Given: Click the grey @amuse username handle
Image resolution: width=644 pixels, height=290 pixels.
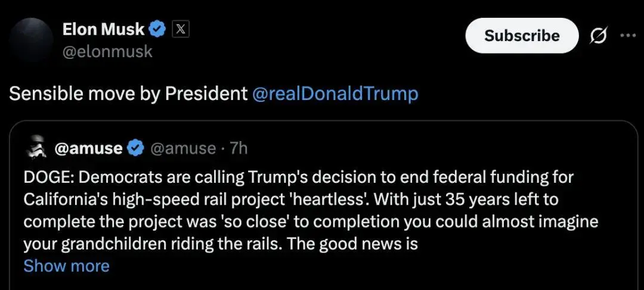Looking at the screenshot, I should [183, 148].
